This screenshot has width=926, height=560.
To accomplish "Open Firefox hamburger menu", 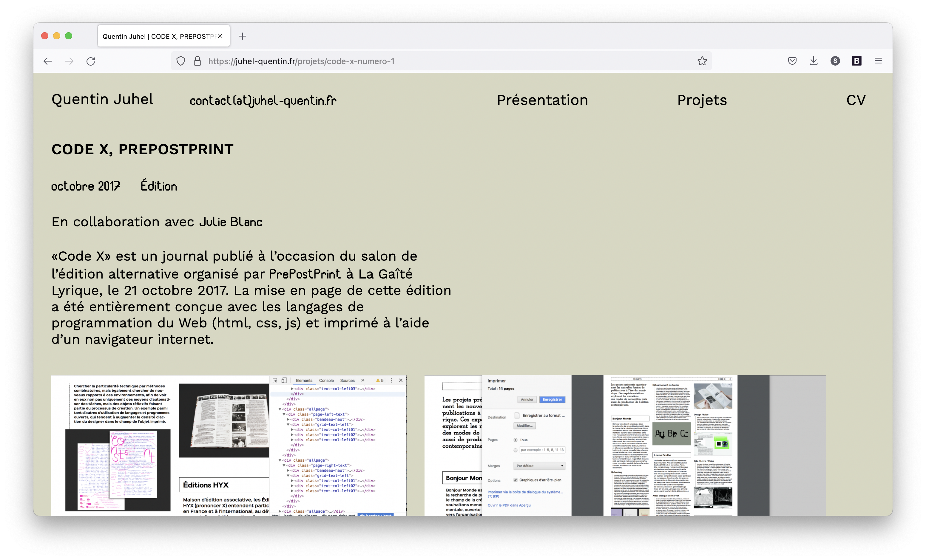I will coord(878,61).
